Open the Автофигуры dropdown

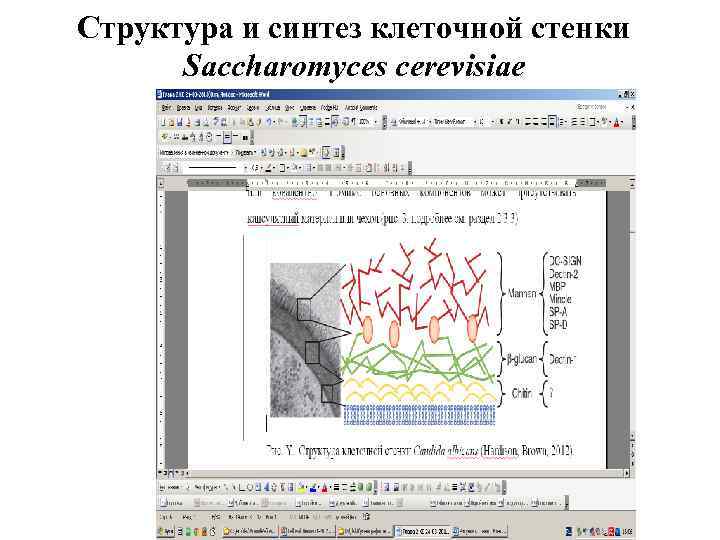(x=208, y=488)
